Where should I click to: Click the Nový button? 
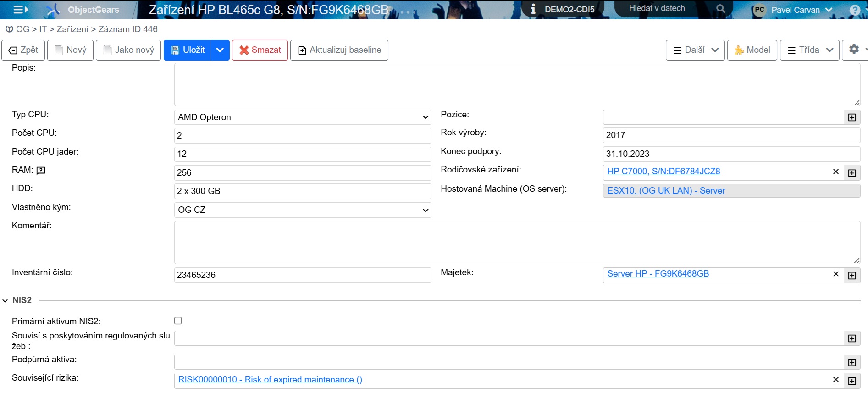coord(71,50)
